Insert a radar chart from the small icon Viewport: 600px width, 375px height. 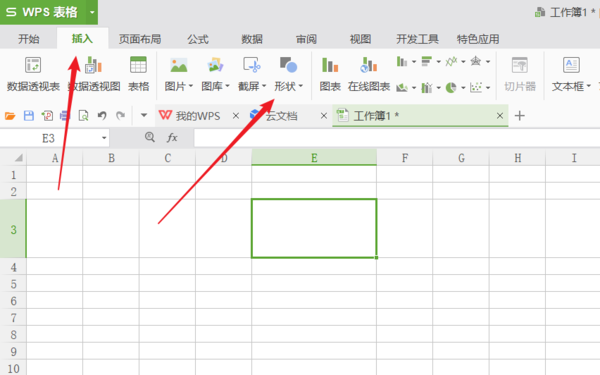[x=476, y=61]
